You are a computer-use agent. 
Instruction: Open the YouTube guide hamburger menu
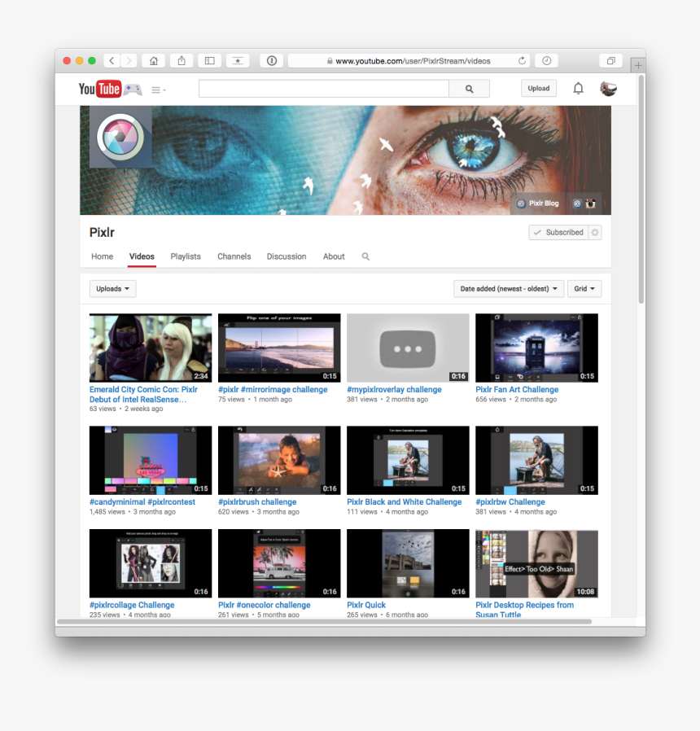tap(159, 90)
